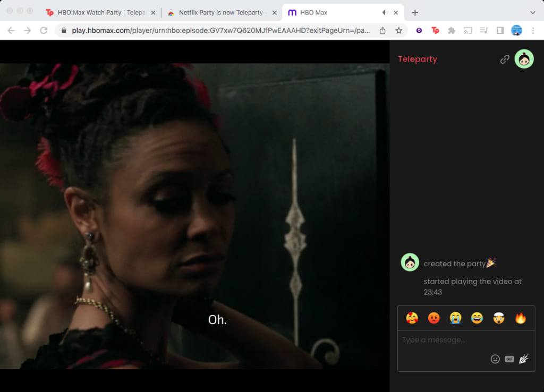Copy the Teleparty invite link icon
The height and width of the screenshot is (392, 544).
coord(505,59)
